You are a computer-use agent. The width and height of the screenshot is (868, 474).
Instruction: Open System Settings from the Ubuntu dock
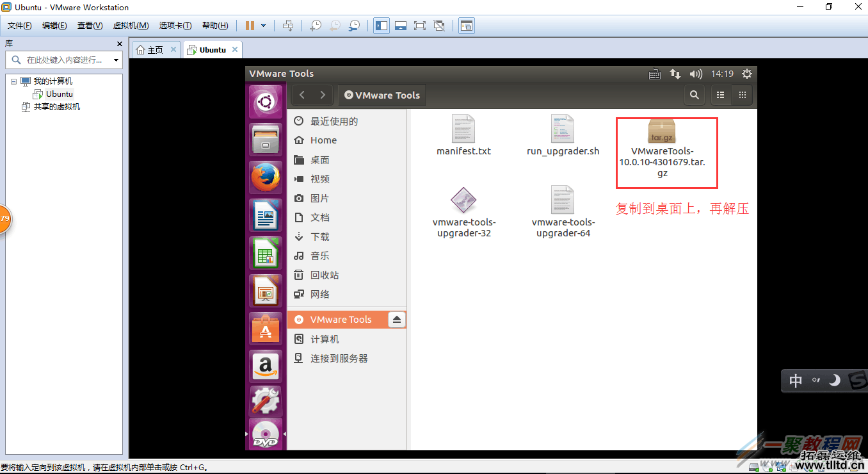pyautogui.click(x=265, y=404)
